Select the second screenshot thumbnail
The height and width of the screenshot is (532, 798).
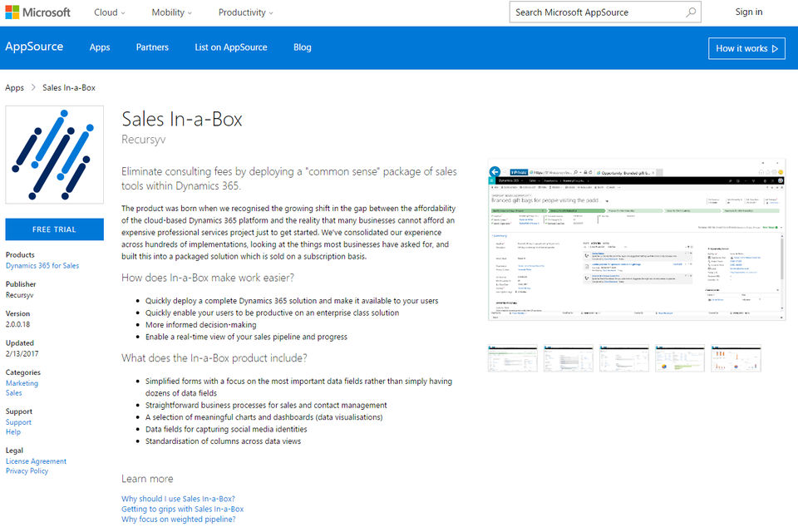[568, 358]
